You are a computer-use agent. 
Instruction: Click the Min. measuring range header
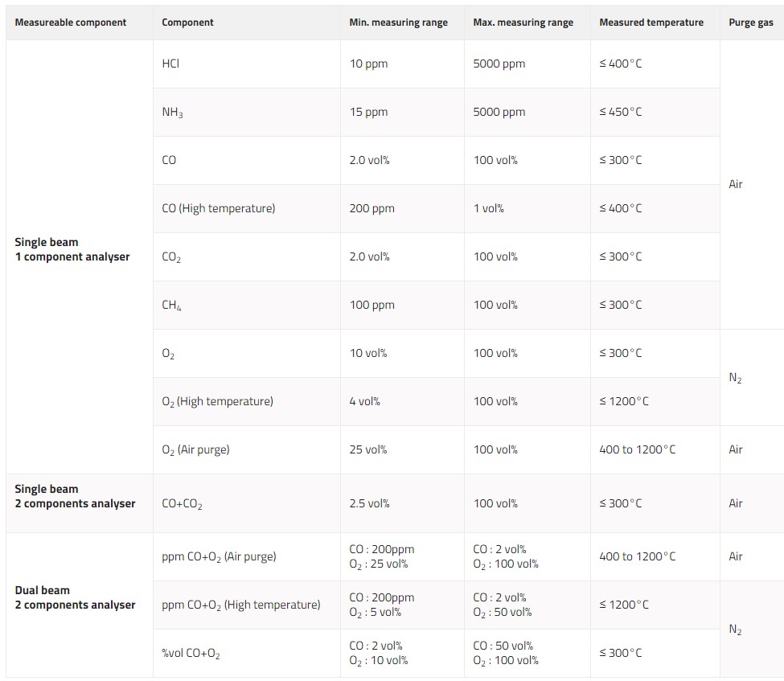(398, 23)
